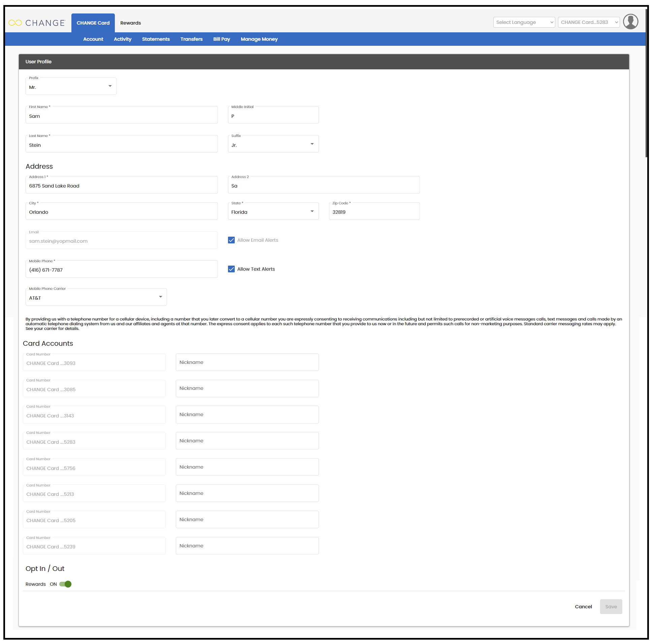Click Nickname field for card ...5213
This screenshot has height=644, width=655.
click(247, 494)
